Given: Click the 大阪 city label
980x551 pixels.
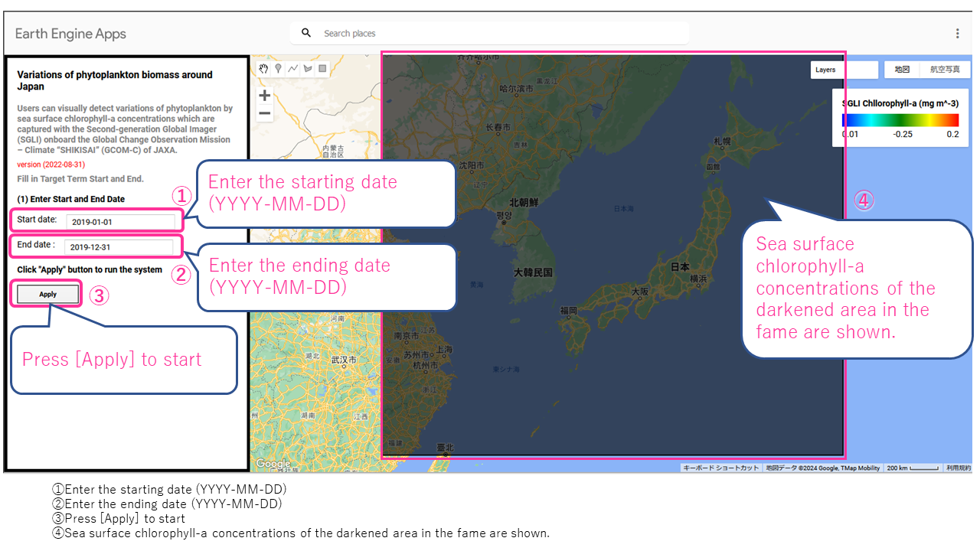Looking at the screenshot, I should point(640,292).
